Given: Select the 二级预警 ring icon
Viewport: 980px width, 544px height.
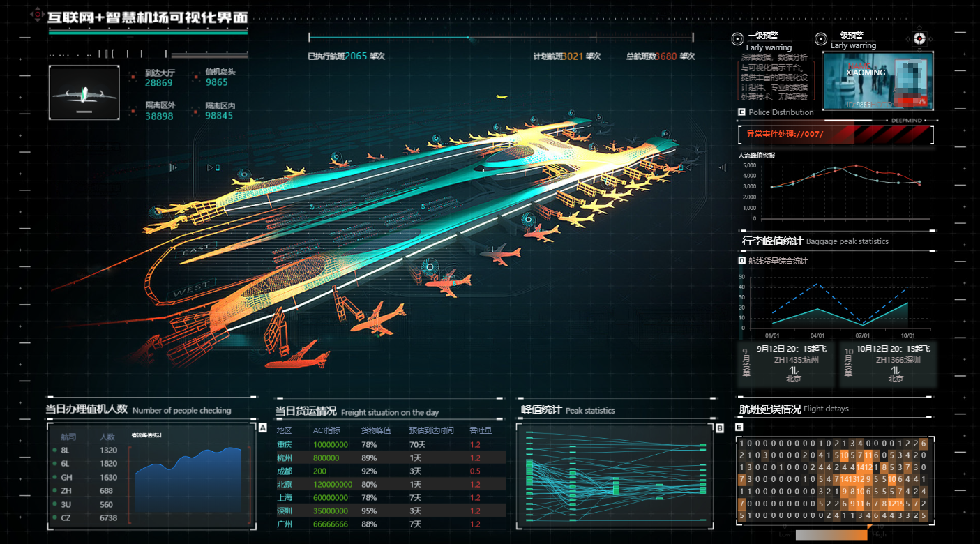Looking at the screenshot, I should [x=821, y=38].
